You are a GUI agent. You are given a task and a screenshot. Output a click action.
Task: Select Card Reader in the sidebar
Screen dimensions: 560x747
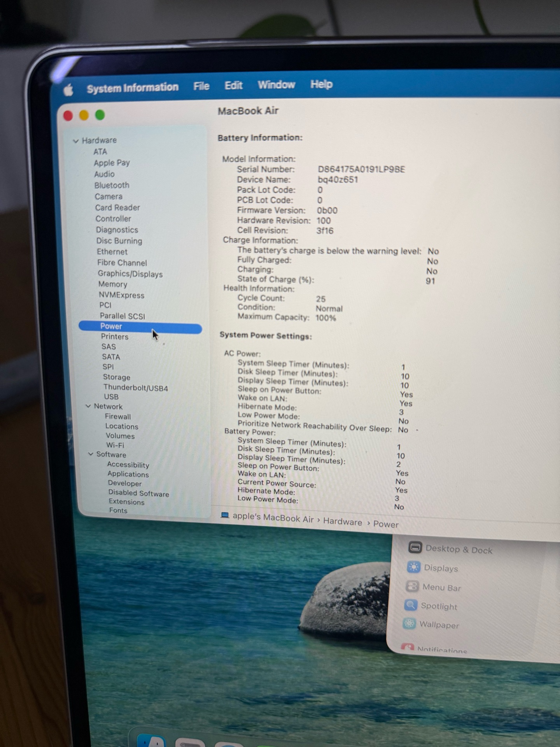[x=117, y=207]
